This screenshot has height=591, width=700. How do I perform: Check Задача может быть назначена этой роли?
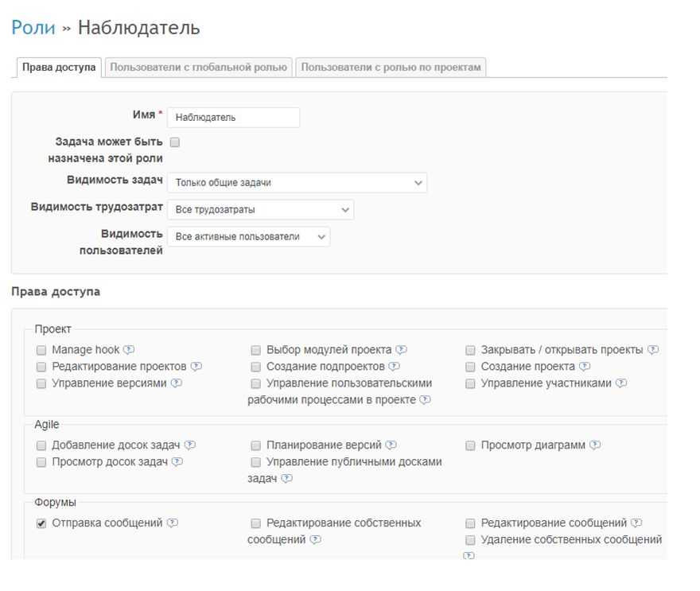coord(175,142)
